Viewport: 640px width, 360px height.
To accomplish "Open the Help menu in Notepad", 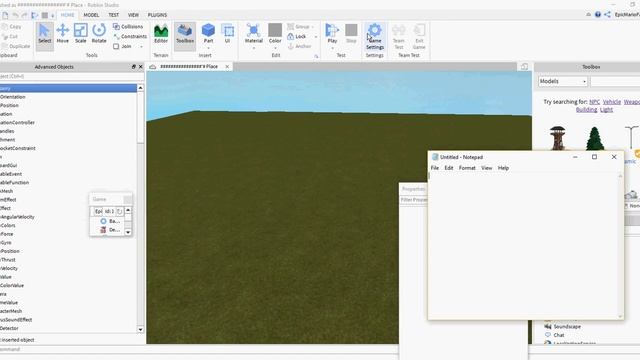I will [x=503, y=168].
